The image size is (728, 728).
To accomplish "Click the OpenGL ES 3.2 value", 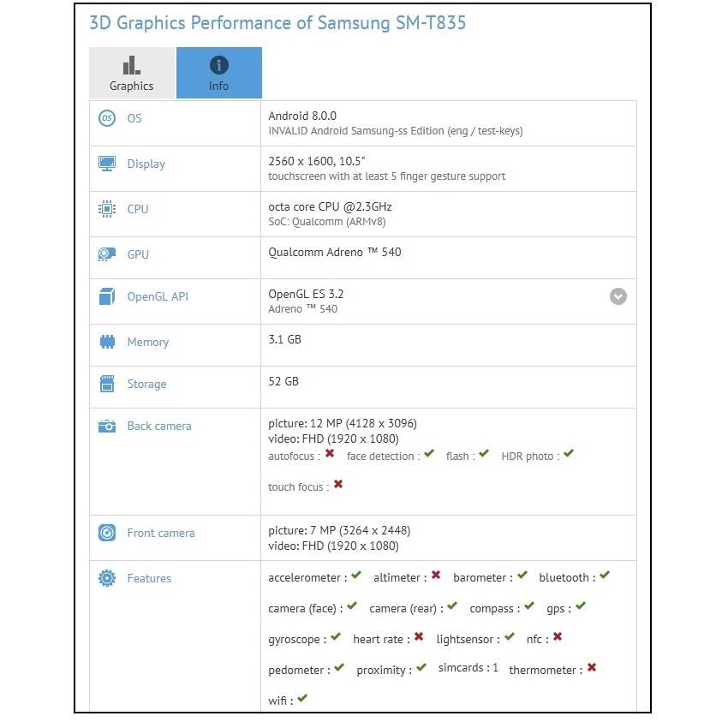I will pos(306,294).
